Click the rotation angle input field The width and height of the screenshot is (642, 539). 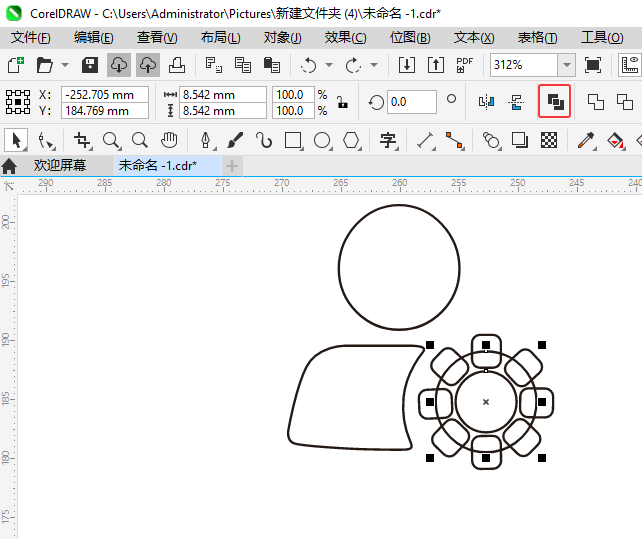[411, 102]
